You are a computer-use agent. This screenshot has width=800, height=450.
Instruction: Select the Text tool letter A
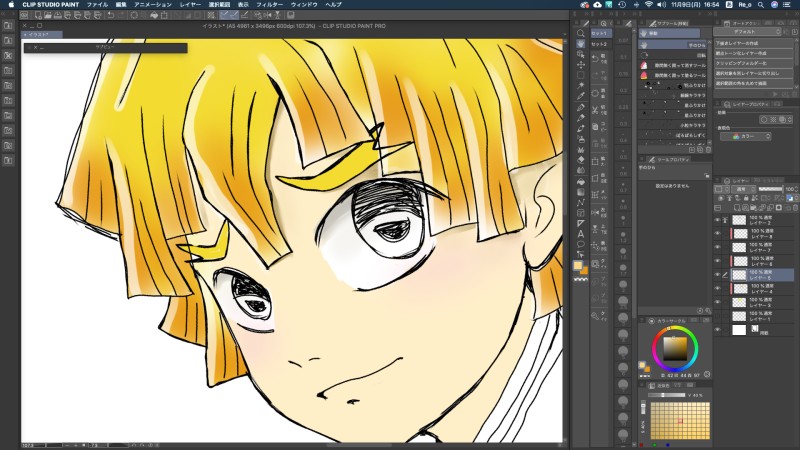(581, 234)
